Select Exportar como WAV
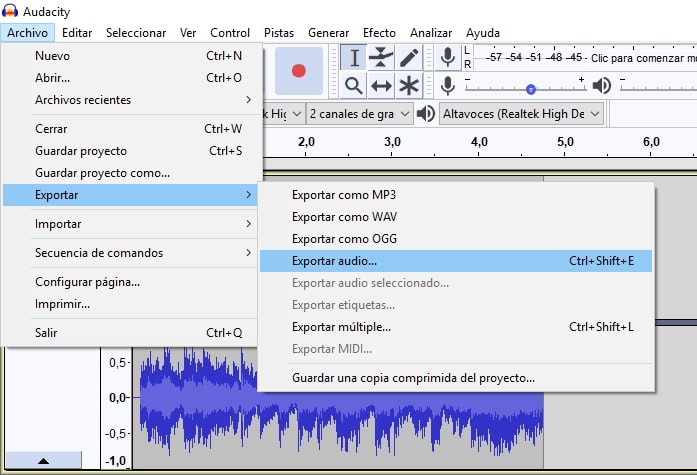The image size is (697, 475). point(456,217)
